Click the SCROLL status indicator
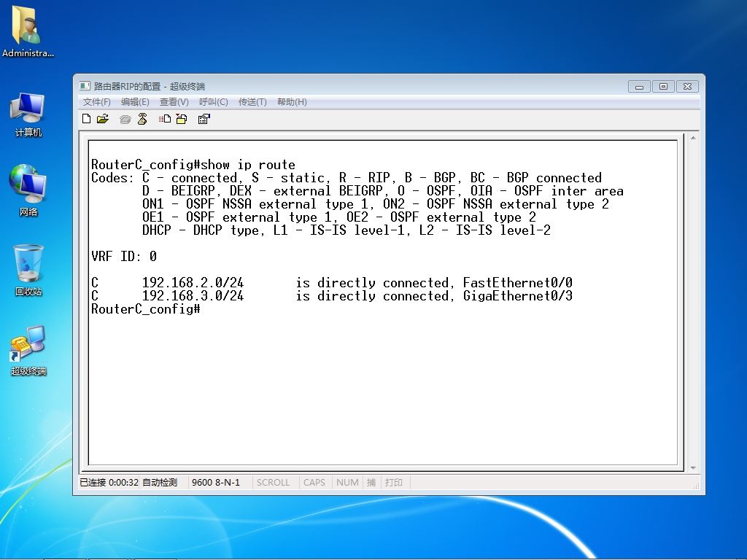Viewport: 747px width, 560px height. coord(273,483)
